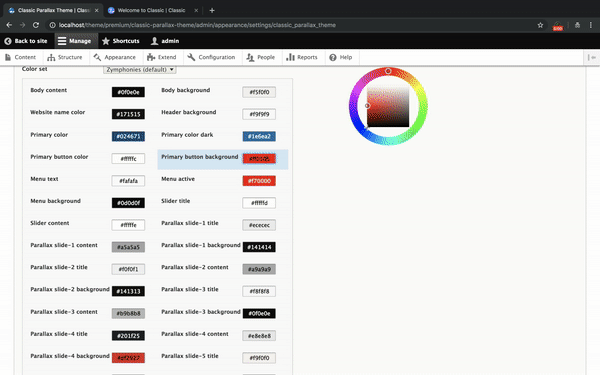This screenshot has height=375, width=600.
Task: Click the saturation marker in the color square
Action: (x=367, y=106)
